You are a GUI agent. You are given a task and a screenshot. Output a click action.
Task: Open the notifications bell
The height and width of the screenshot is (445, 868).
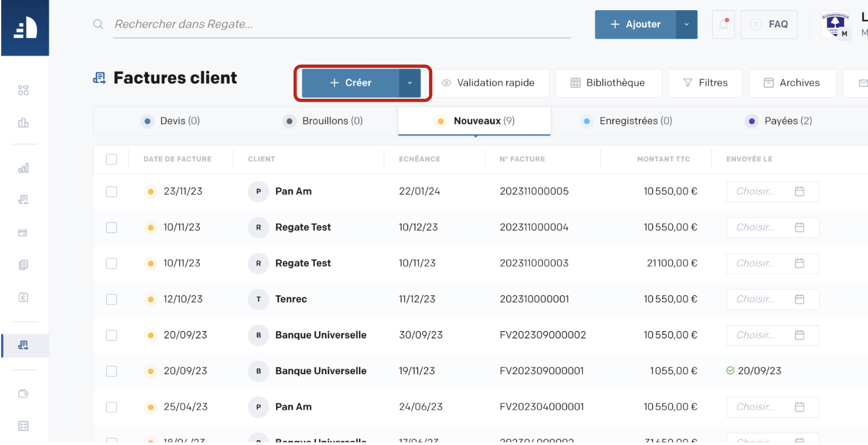[723, 24]
